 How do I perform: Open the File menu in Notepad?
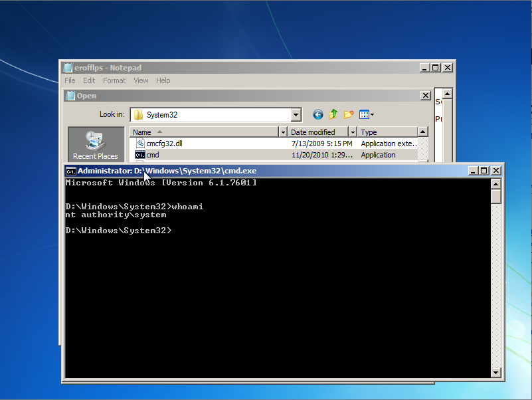pyautogui.click(x=70, y=80)
